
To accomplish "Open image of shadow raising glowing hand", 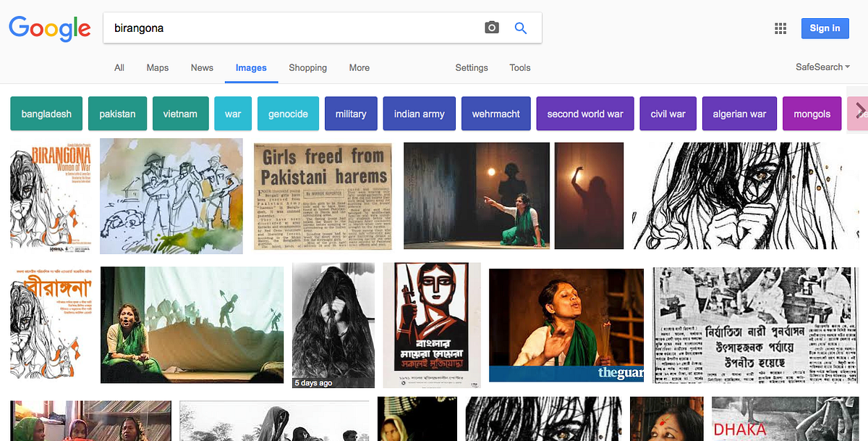I will 589,196.
